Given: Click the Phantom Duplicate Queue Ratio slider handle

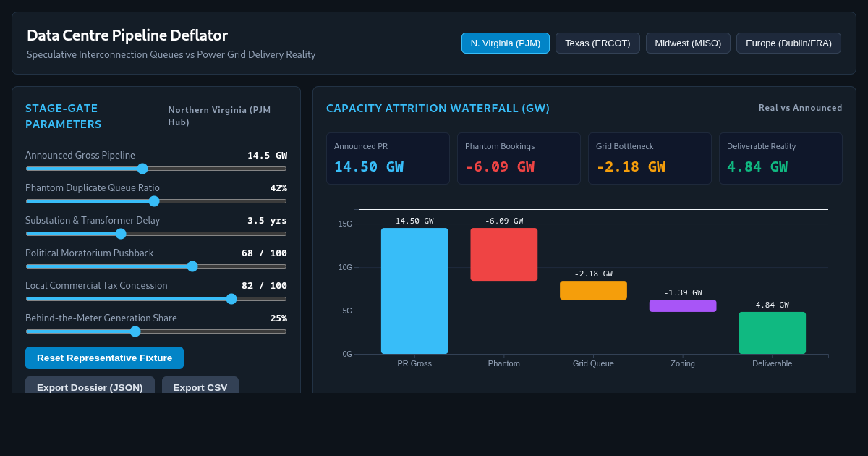Looking at the screenshot, I should coord(154,201).
